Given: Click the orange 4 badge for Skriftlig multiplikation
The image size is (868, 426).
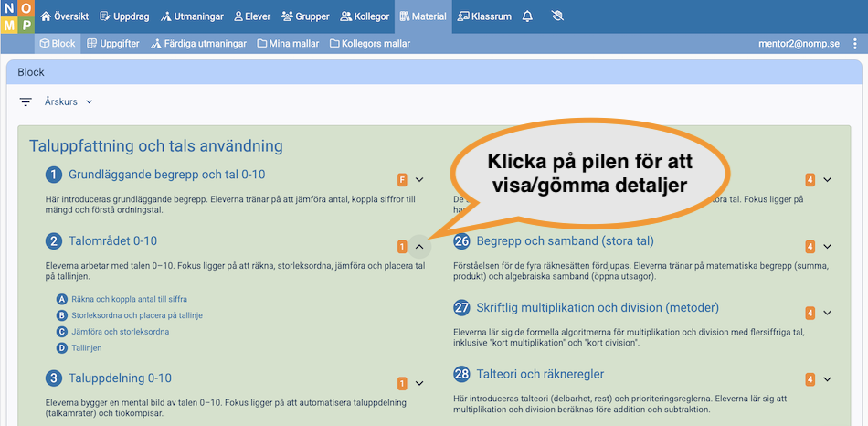Looking at the screenshot, I should tap(810, 313).
